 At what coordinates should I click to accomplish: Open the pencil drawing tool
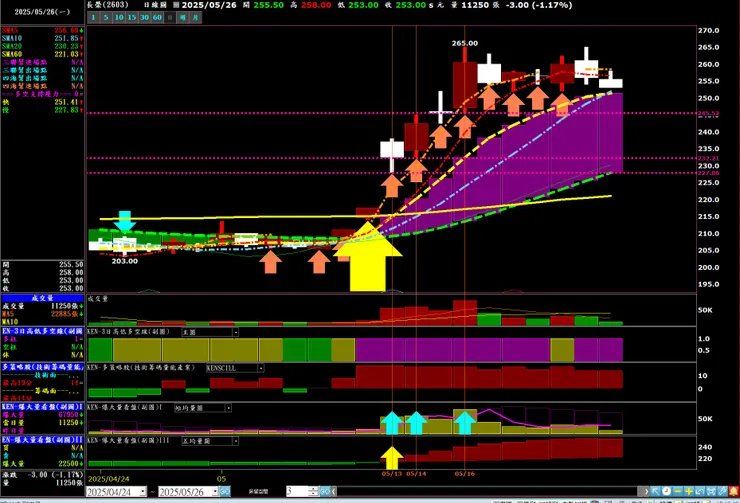click(x=722, y=491)
